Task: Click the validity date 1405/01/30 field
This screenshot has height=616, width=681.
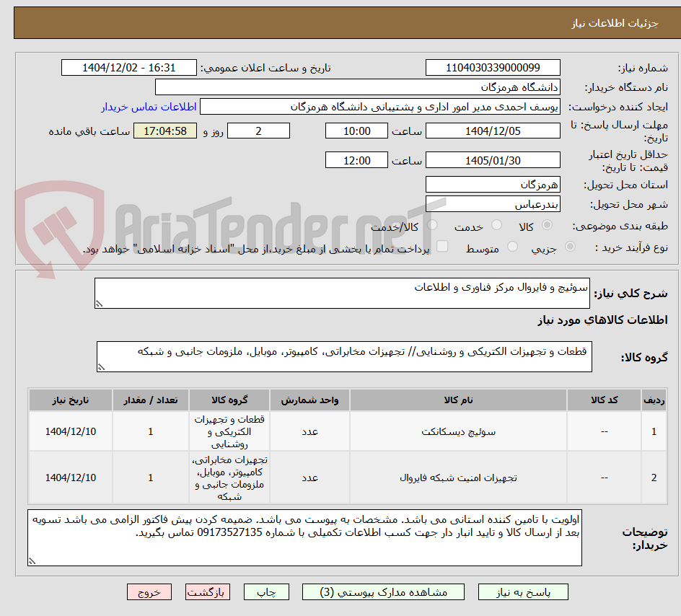Action: pyautogui.click(x=493, y=160)
